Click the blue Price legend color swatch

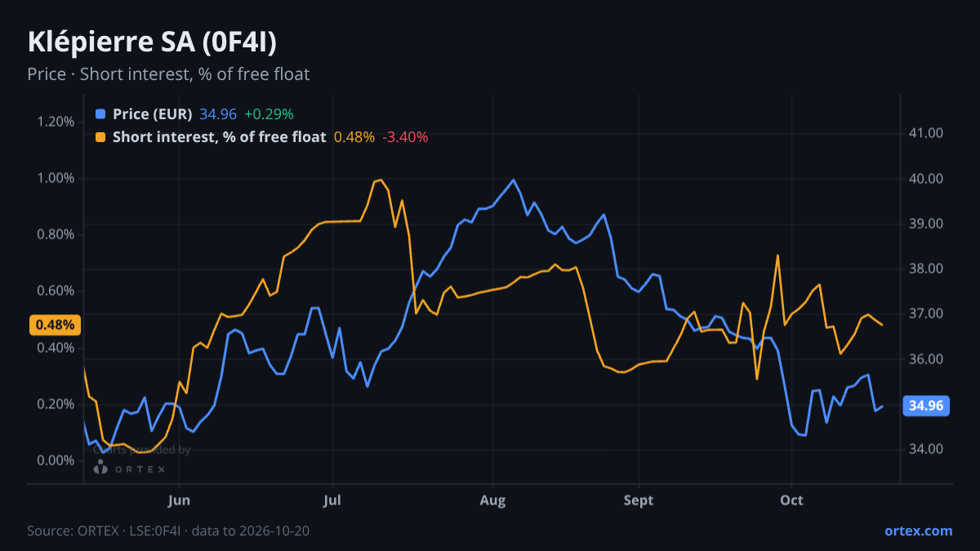[x=100, y=114]
